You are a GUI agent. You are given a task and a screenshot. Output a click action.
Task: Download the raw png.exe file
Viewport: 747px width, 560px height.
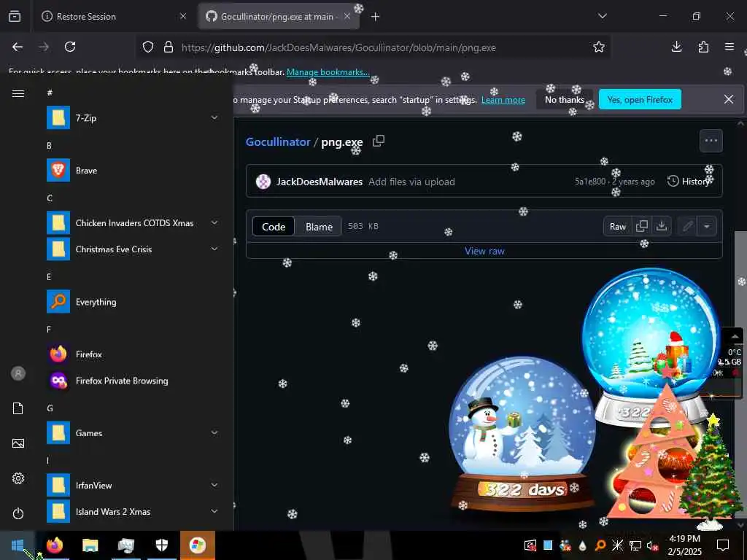tap(661, 226)
